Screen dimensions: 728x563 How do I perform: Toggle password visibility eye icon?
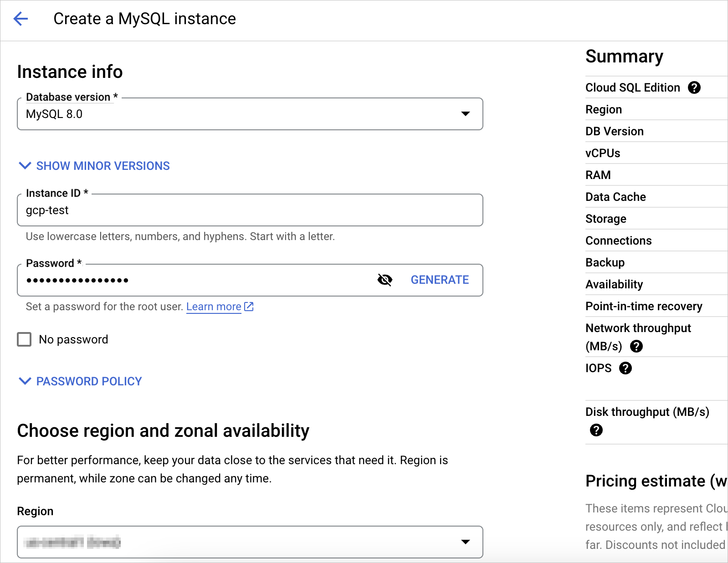tap(385, 280)
